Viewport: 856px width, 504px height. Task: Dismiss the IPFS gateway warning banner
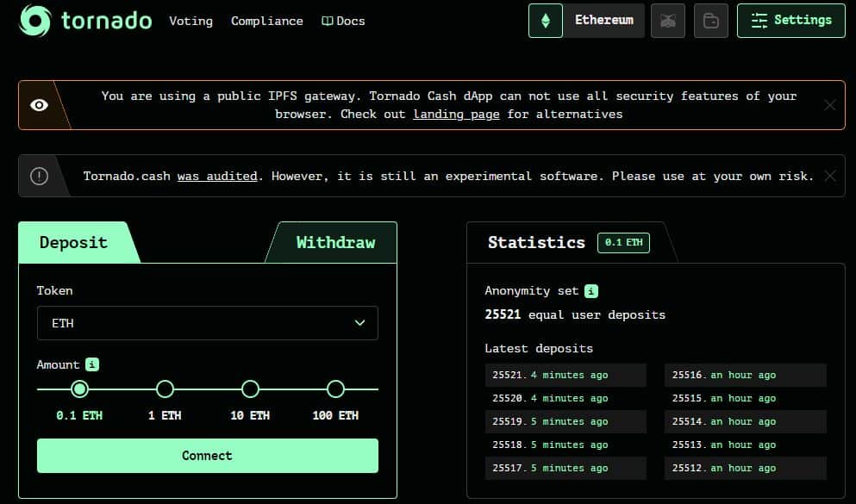click(830, 105)
